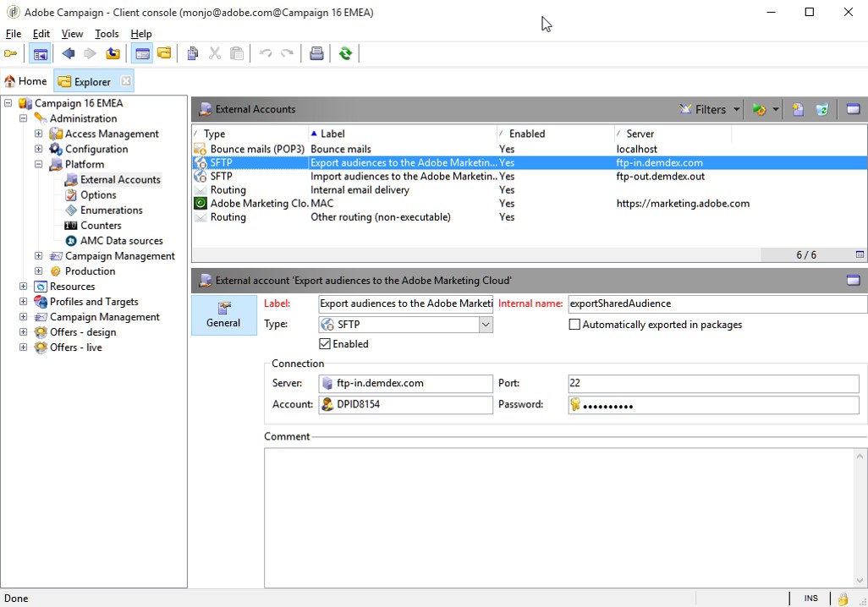
Task: Select the Bounce mails row
Action: click(530, 149)
